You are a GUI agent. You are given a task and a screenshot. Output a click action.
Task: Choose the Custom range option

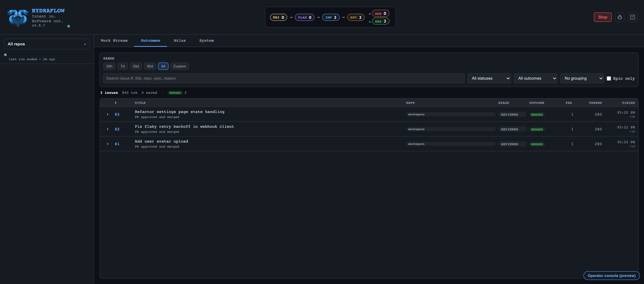(180, 66)
